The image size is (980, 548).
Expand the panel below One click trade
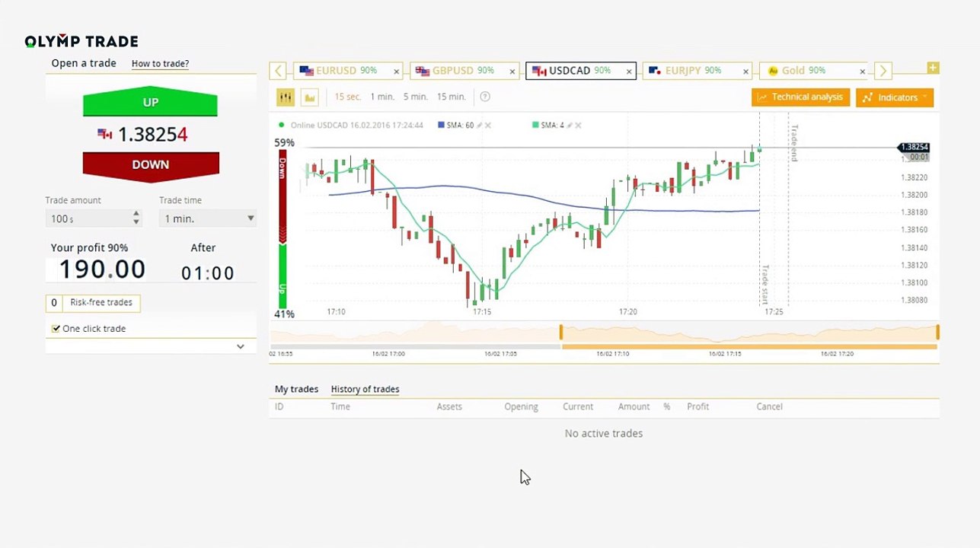[240, 346]
